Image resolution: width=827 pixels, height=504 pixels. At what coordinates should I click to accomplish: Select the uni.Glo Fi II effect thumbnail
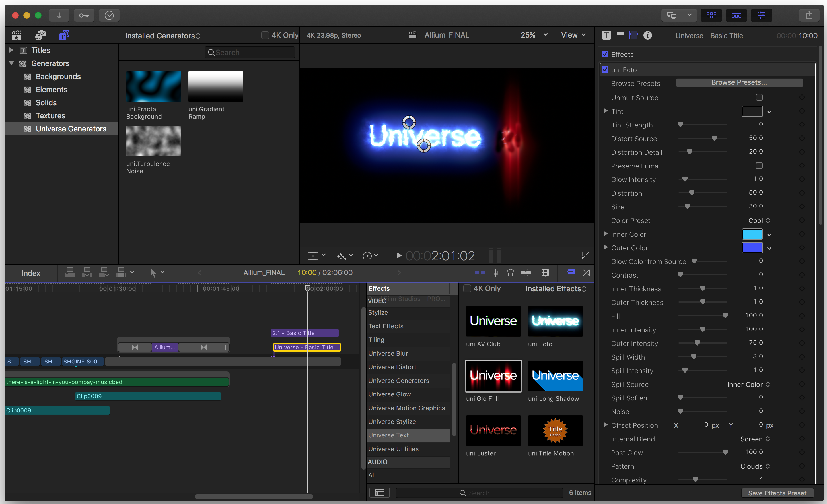click(493, 375)
